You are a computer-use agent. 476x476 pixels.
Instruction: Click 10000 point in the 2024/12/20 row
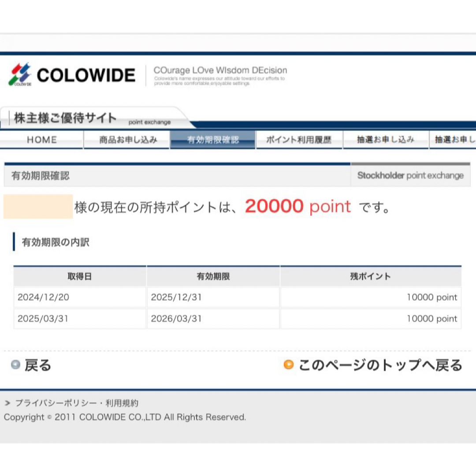[x=432, y=297]
